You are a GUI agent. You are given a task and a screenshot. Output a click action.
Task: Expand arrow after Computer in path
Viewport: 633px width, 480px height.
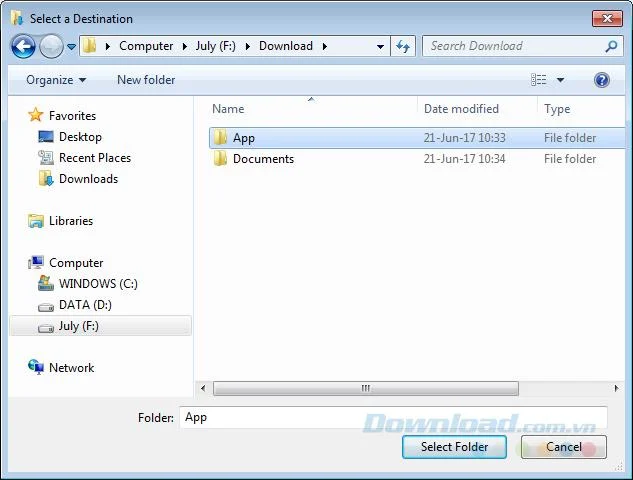click(184, 46)
